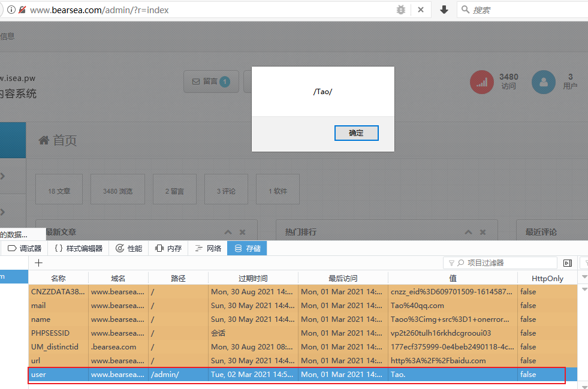Switch to the 样式编辑器 tab
Screen dimensions: 588x389
pyautogui.click(x=78, y=248)
